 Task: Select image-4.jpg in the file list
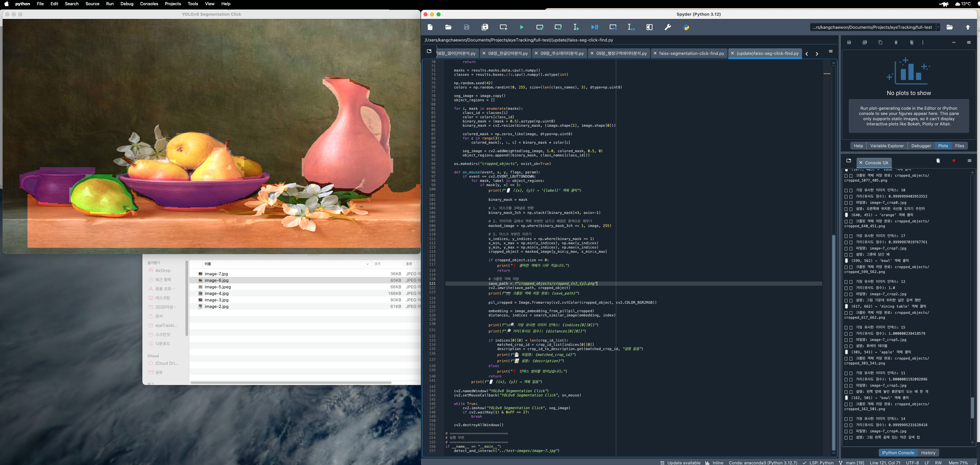(217, 293)
